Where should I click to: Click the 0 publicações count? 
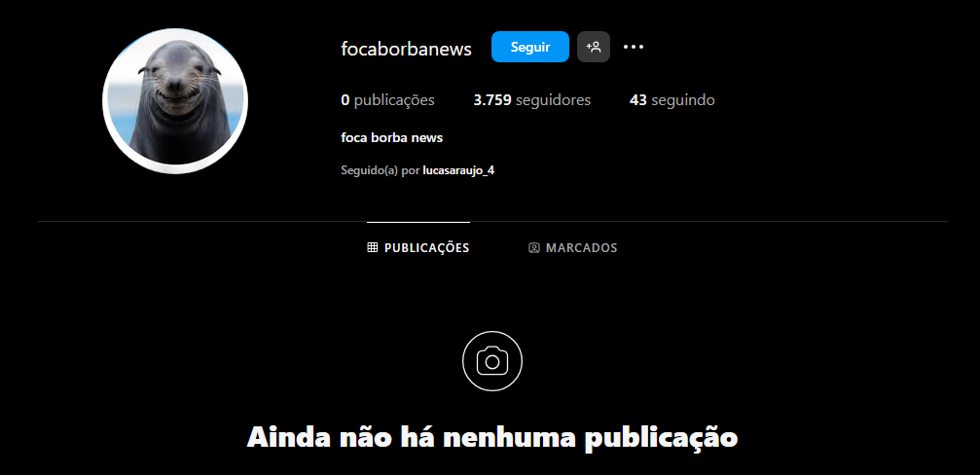pyautogui.click(x=387, y=100)
